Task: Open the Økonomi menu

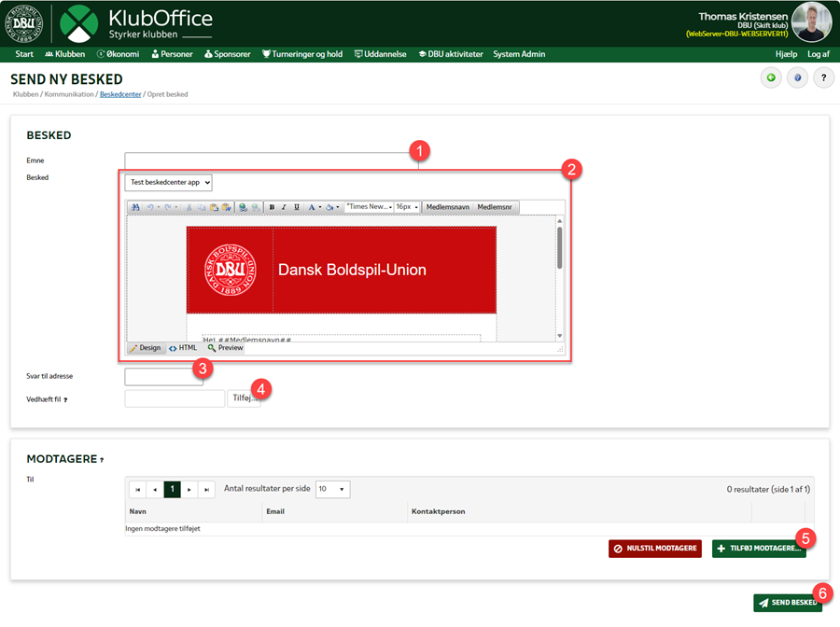Action: [x=118, y=54]
